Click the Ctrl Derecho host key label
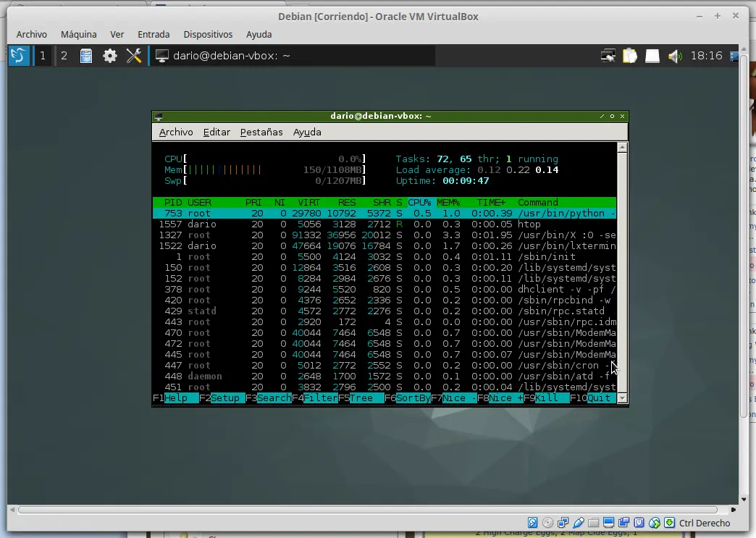This screenshot has width=756, height=538. [x=705, y=523]
